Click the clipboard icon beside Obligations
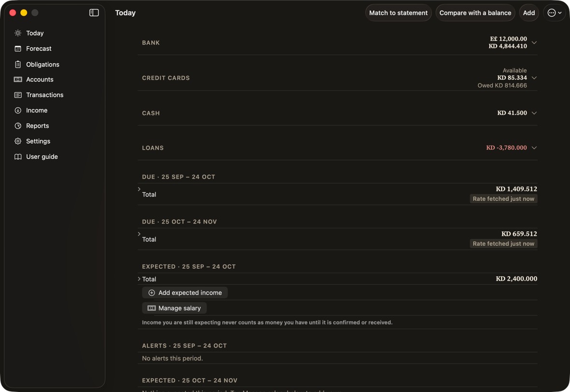This screenshot has height=392, width=570. coord(18,64)
